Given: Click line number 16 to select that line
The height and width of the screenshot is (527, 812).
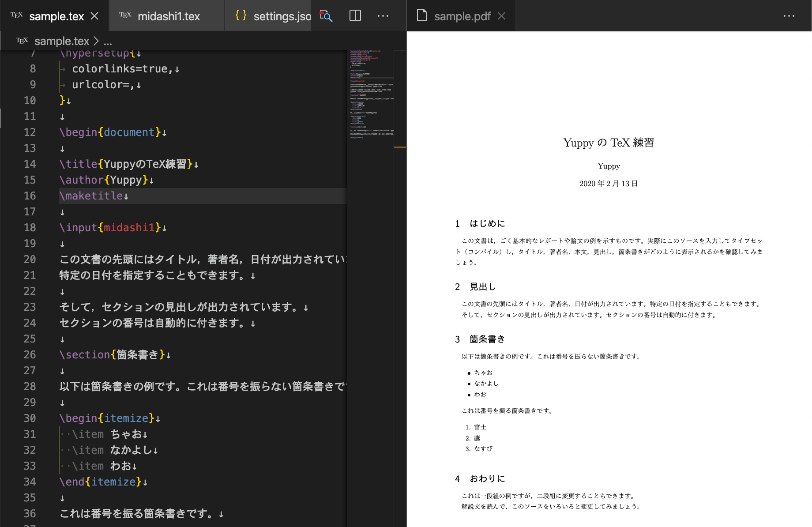Looking at the screenshot, I should click(30, 196).
